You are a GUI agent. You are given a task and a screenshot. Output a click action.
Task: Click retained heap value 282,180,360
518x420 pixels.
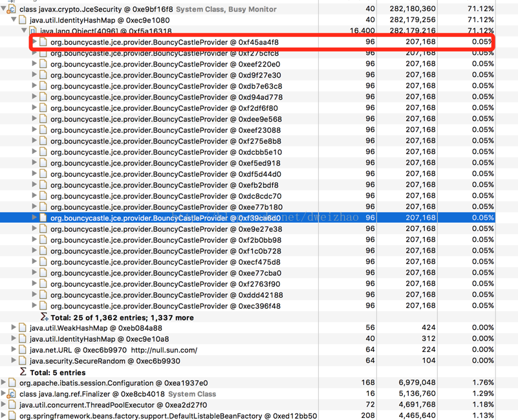coord(413,8)
